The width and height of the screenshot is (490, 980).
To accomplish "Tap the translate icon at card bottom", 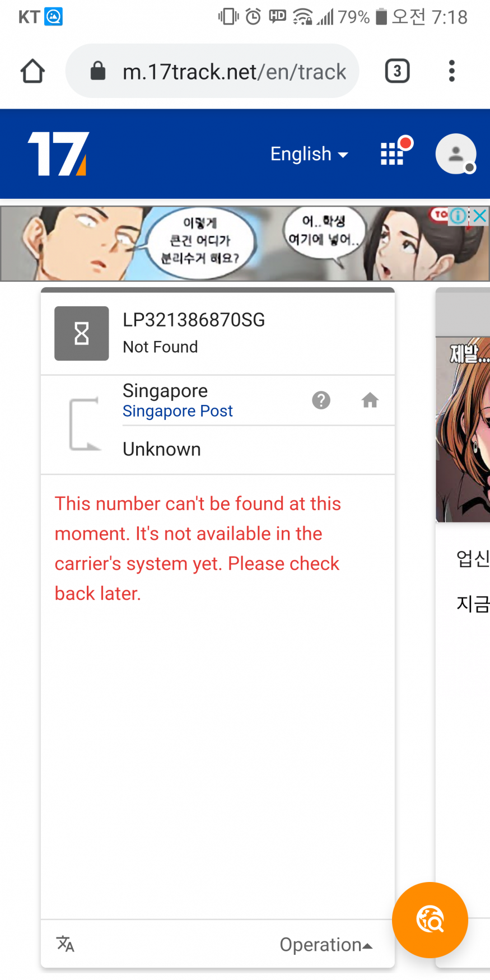I will point(66,944).
